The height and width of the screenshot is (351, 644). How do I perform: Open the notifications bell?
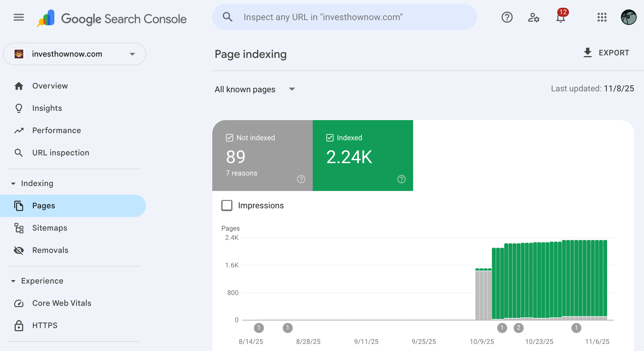pyautogui.click(x=561, y=17)
